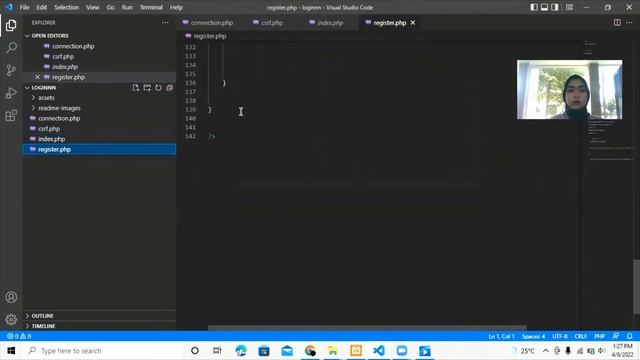
Task: Toggle the secondary side bar layout
Action: (555, 7)
